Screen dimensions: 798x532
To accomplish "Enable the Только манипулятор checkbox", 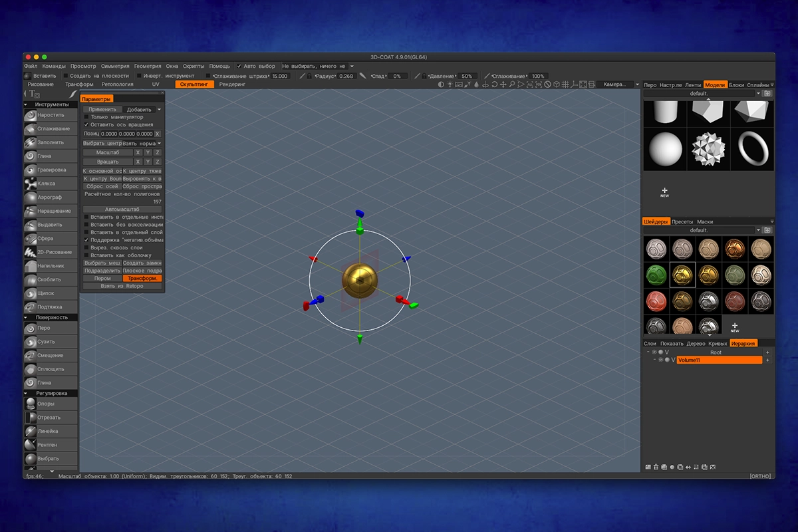I will pyautogui.click(x=86, y=117).
